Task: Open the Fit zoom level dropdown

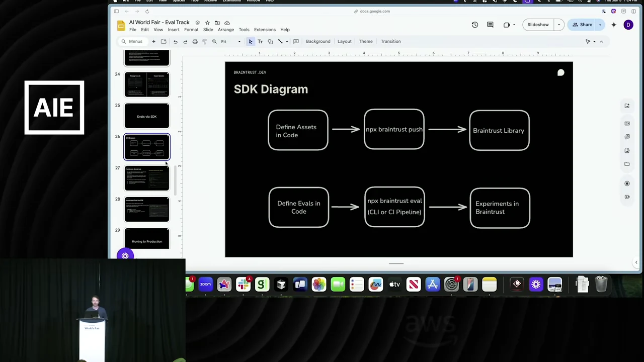Action: 231,41
